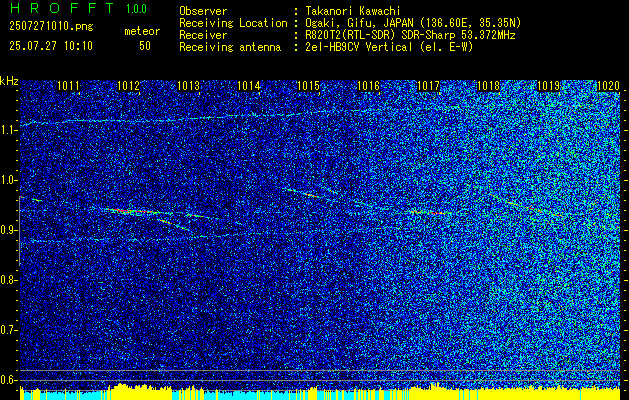Click the 1015 time marker

[308, 85]
